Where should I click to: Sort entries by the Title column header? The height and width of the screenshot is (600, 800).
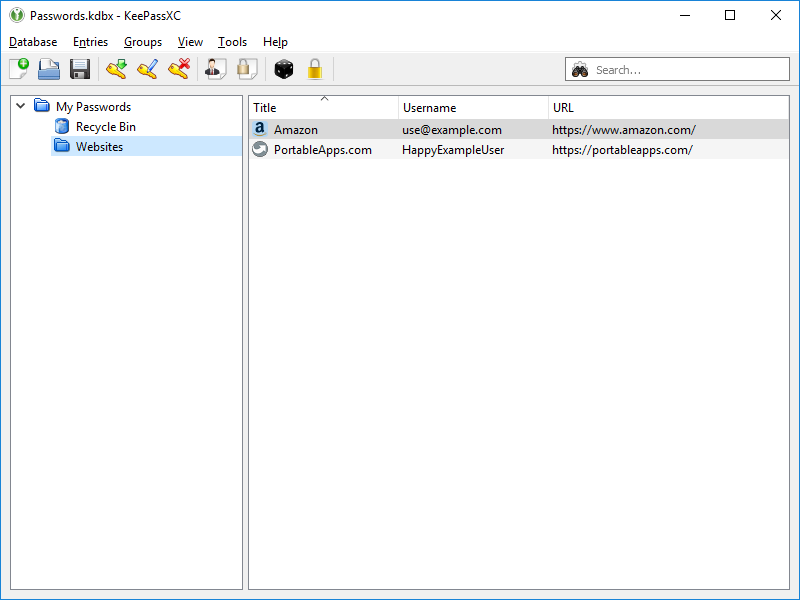[x=322, y=108]
